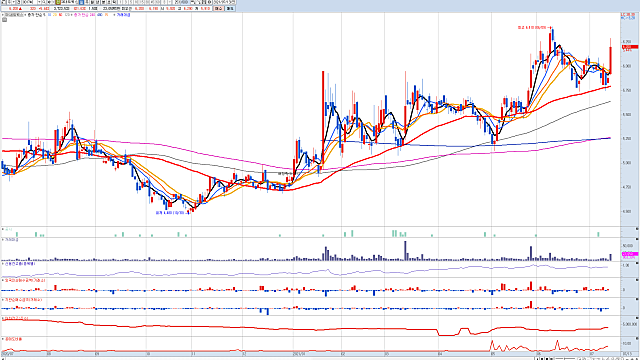Viewport: 640px width, 360px height.
Task: Click the magenta value tag on the volume axis
Action: pyautogui.click(x=629, y=254)
